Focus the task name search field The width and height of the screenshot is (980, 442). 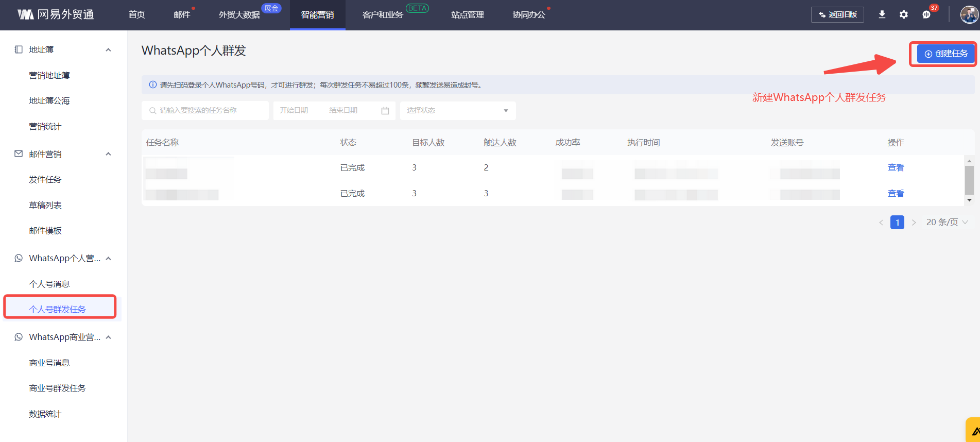205,110
